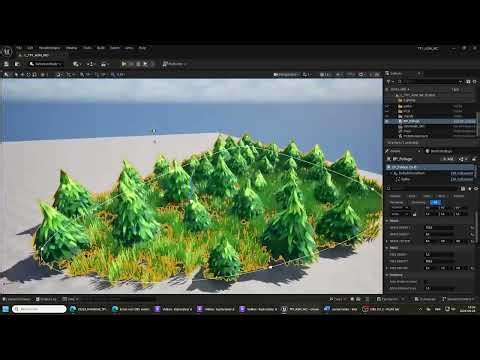Select the viewport Select objects tool

tap(16, 74)
